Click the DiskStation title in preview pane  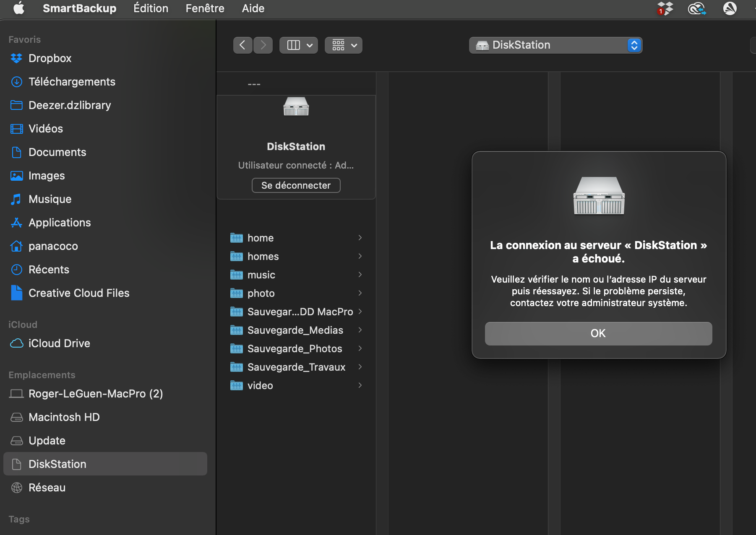(x=296, y=146)
